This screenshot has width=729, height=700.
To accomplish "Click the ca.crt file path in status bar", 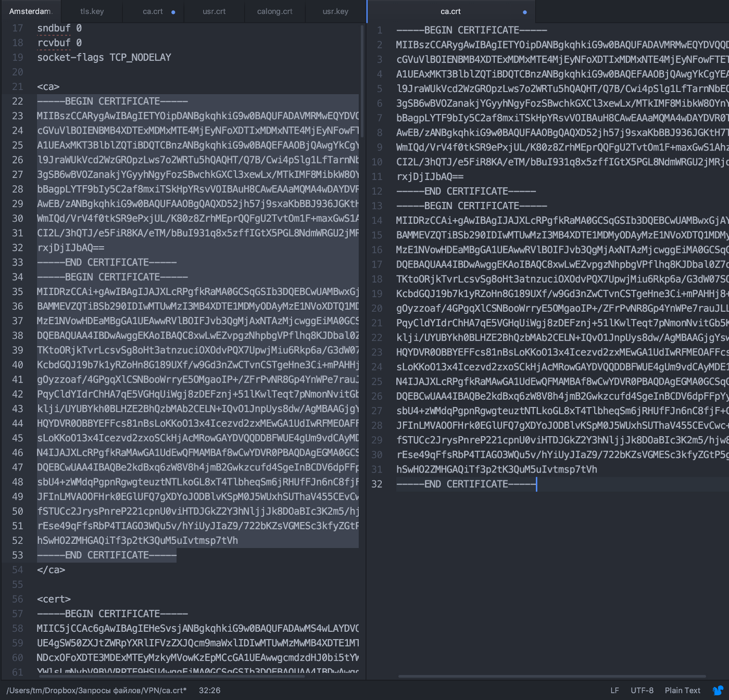I will (x=96, y=691).
